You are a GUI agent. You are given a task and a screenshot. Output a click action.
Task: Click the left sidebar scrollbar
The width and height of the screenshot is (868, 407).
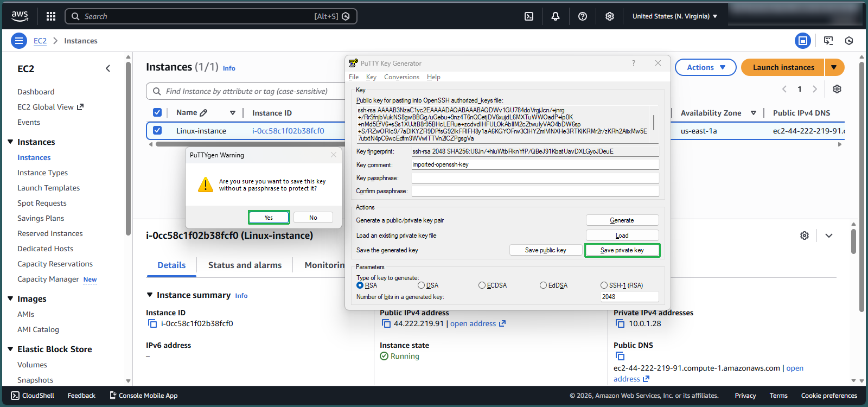(x=128, y=149)
